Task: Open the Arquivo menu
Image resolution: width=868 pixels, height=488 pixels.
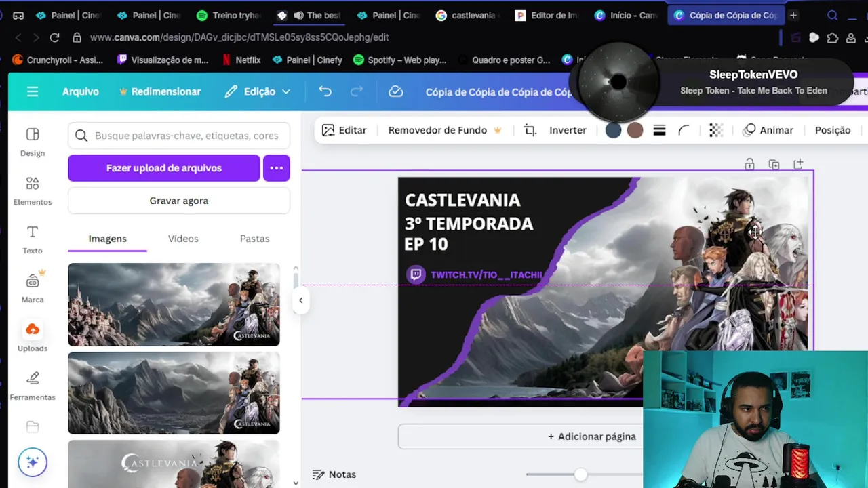Action: 81,91
